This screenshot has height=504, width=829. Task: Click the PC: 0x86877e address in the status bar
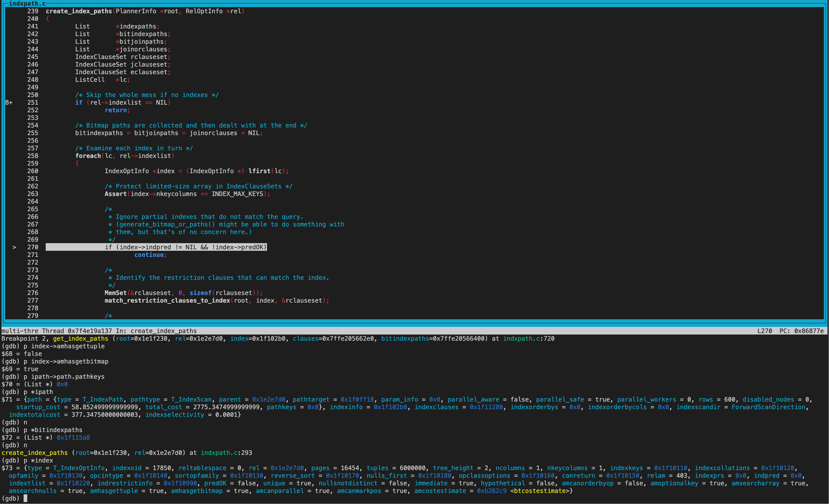click(x=801, y=331)
